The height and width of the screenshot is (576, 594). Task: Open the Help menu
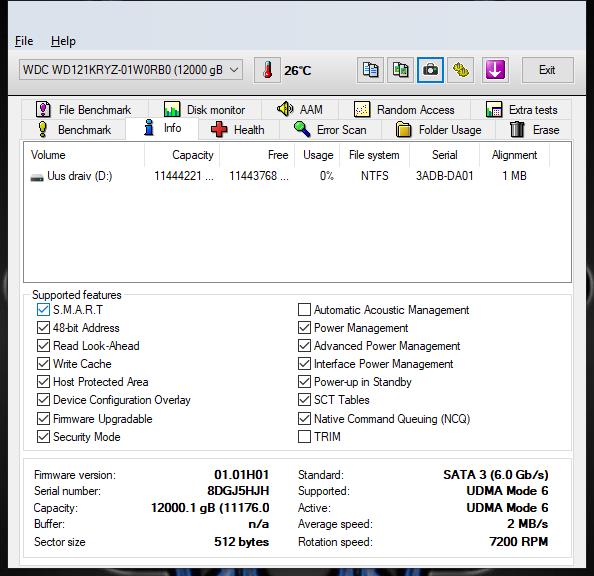tap(63, 41)
